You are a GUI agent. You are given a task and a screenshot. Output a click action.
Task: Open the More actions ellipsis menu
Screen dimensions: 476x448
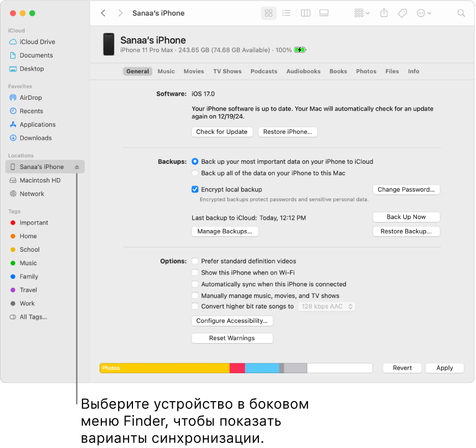pos(424,13)
